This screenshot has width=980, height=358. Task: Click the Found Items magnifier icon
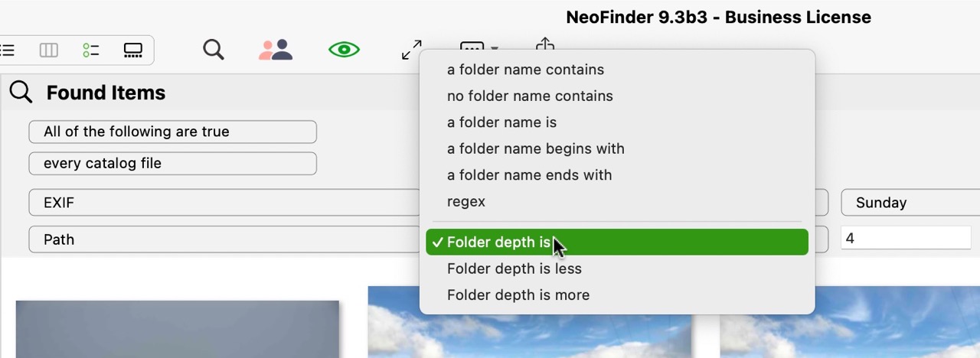[21, 93]
